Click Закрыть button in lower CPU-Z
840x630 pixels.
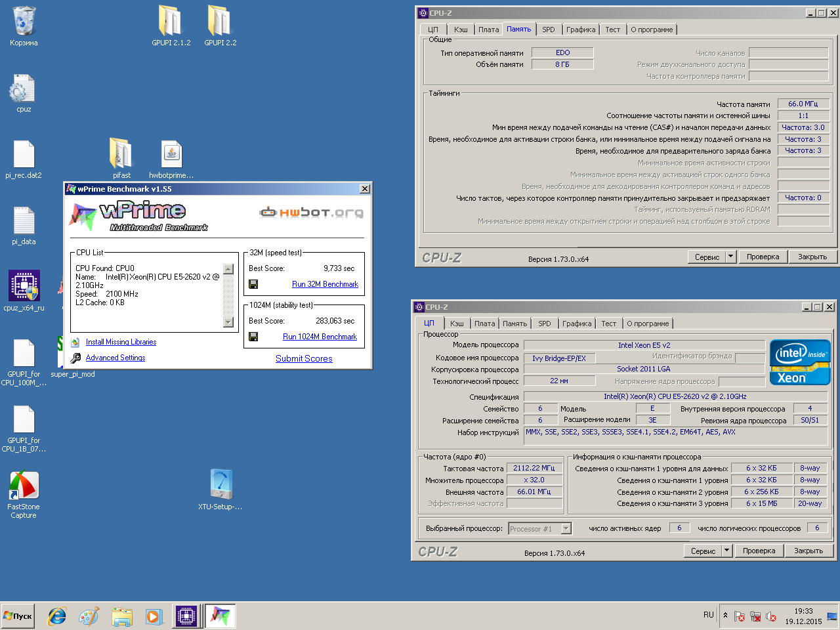(808, 551)
